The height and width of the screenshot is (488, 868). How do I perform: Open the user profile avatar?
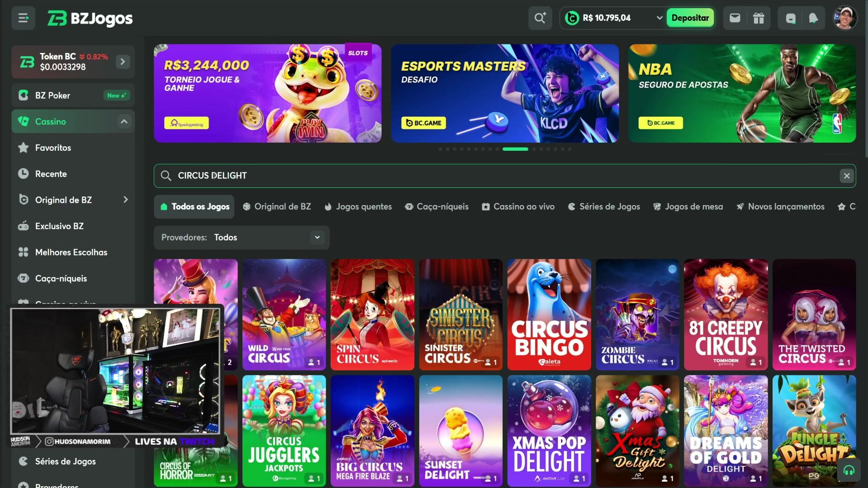click(x=845, y=18)
